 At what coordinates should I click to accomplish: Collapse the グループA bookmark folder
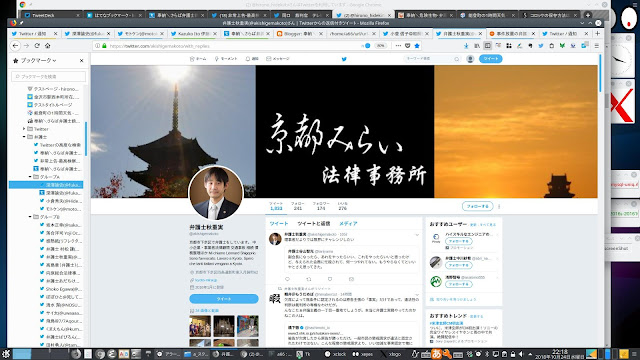pos(30,177)
